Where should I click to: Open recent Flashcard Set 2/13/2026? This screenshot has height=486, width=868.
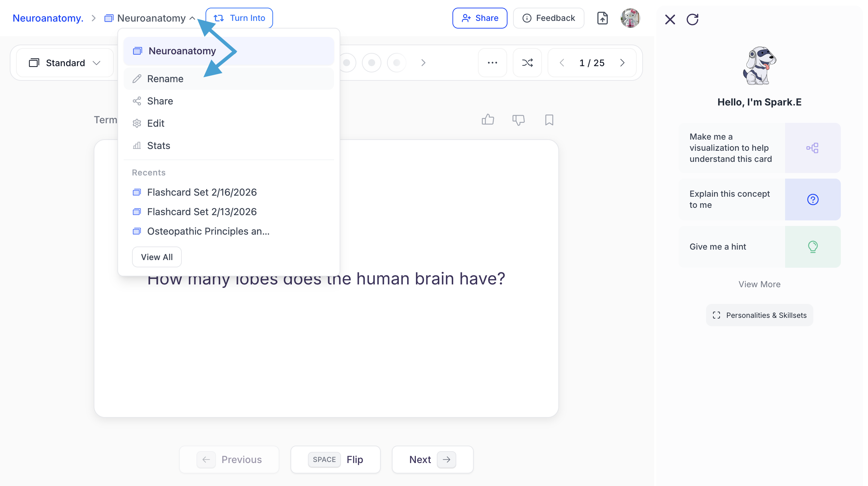coord(202,212)
